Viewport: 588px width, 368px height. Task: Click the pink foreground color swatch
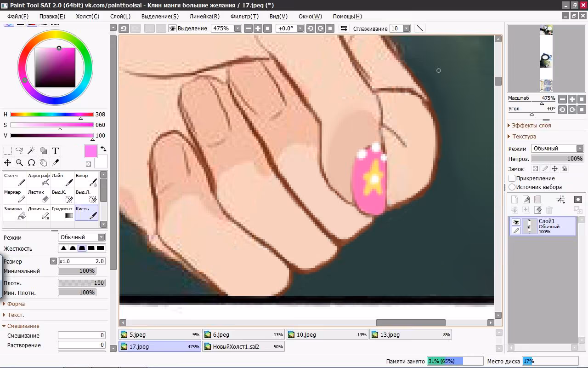[x=90, y=151]
